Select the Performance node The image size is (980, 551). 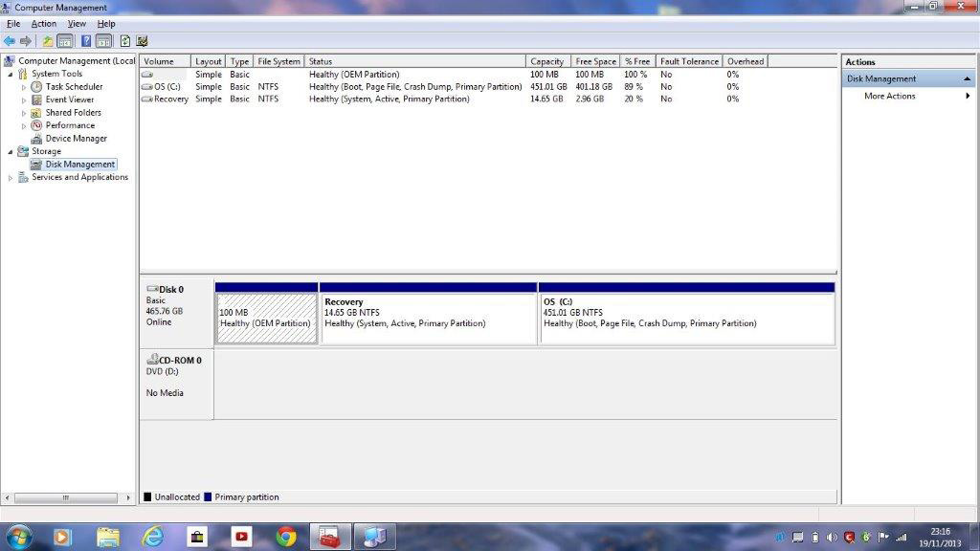70,125
